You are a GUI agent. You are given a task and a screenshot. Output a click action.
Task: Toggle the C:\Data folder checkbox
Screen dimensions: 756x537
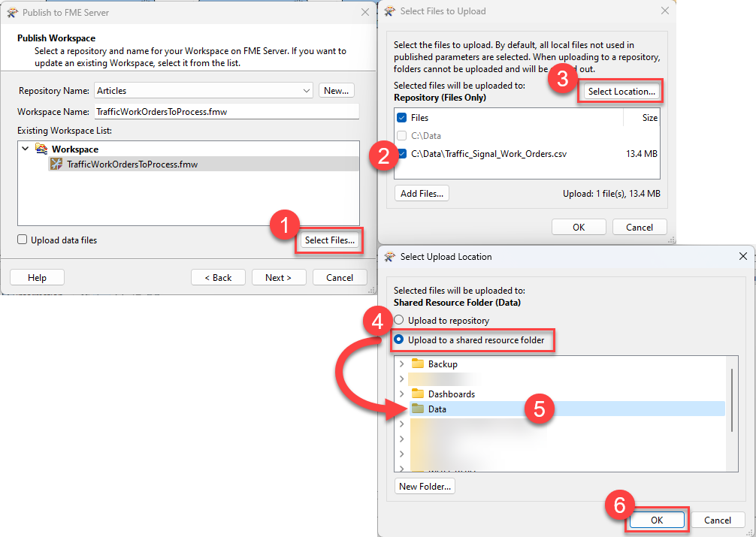401,135
